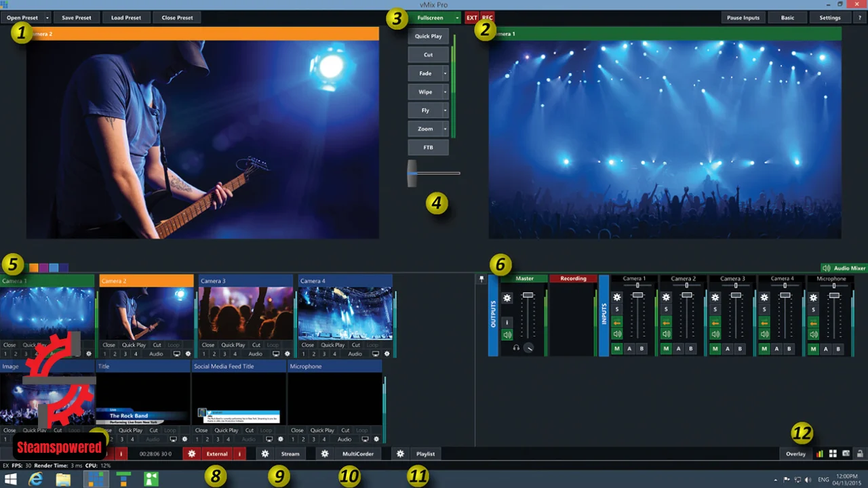Toggle Microphone speaker mute in mixer

coord(814,334)
